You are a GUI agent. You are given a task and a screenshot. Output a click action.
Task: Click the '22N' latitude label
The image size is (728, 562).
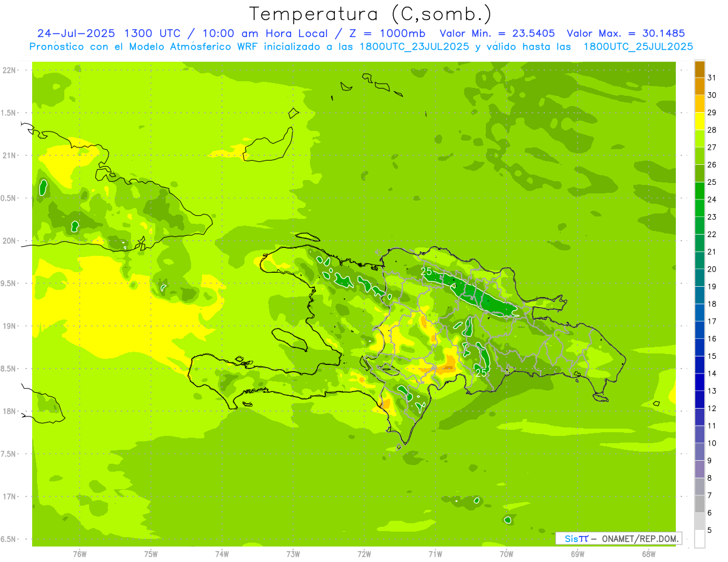pyautogui.click(x=9, y=70)
